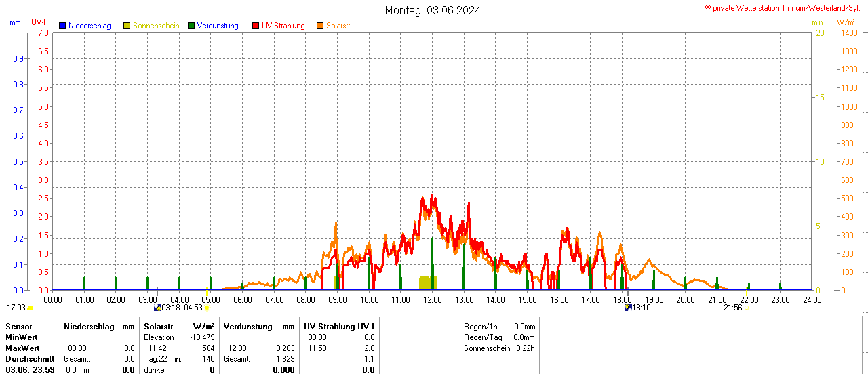This screenshot has width=868, height=374.
Task: Click the moon icon beside 18:10
Action: tap(628, 308)
